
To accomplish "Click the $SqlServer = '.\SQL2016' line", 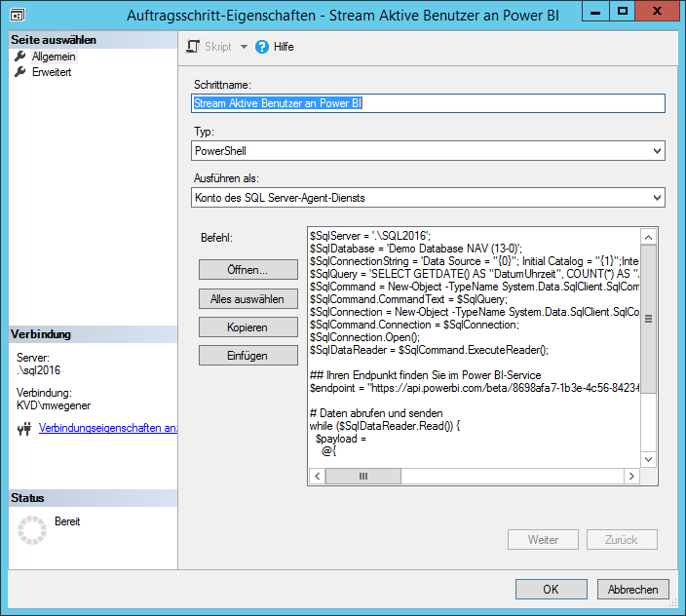I will pyautogui.click(x=370, y=236).
